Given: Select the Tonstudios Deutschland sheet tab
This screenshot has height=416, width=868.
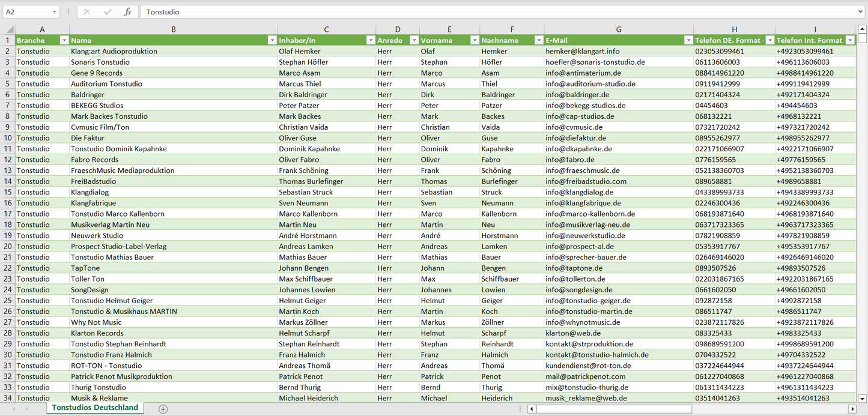Looking at the screenshot, I should click(95, 408).
